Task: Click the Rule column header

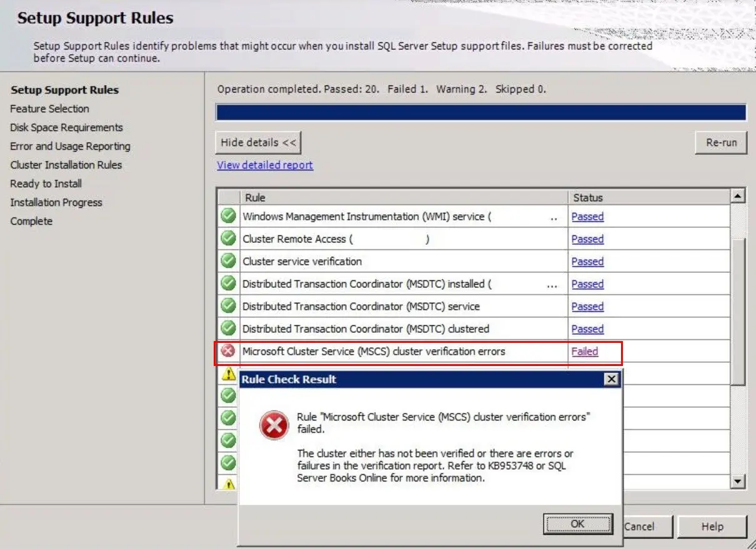Action: point(404,197)
